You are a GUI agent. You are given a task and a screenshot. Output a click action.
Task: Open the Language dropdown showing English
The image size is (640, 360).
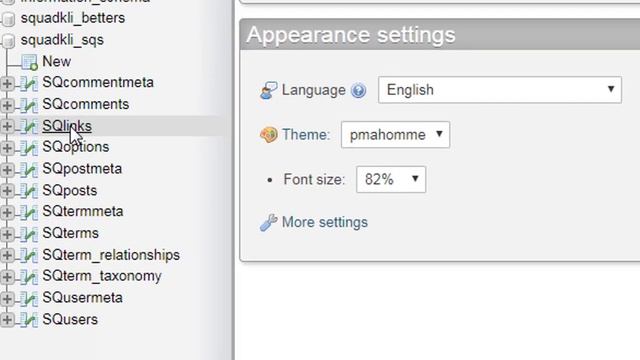point(500,90)
